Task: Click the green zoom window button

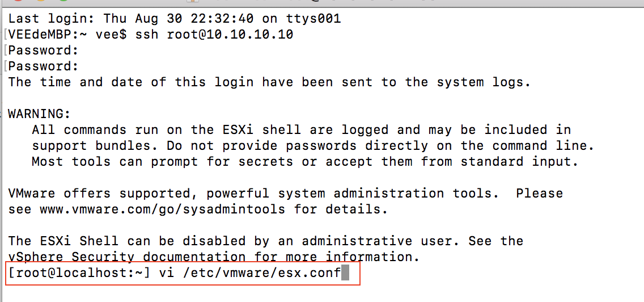Action: [63, 1]
